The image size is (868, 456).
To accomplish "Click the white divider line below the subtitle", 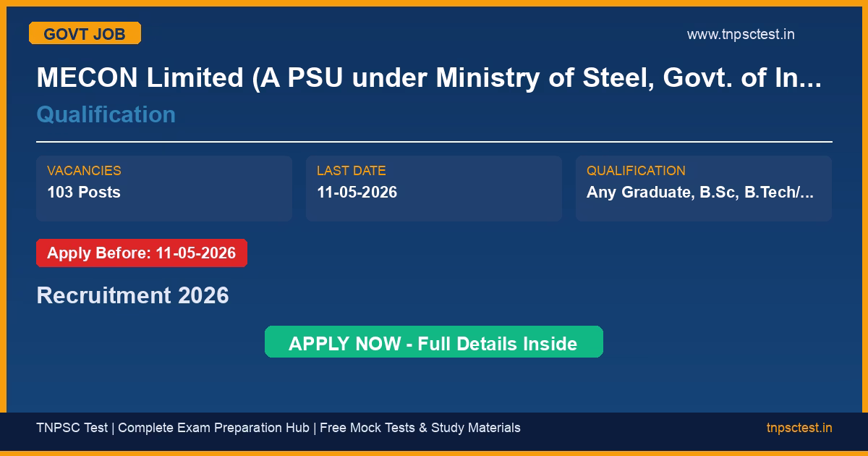I will (x=434, y=142).
